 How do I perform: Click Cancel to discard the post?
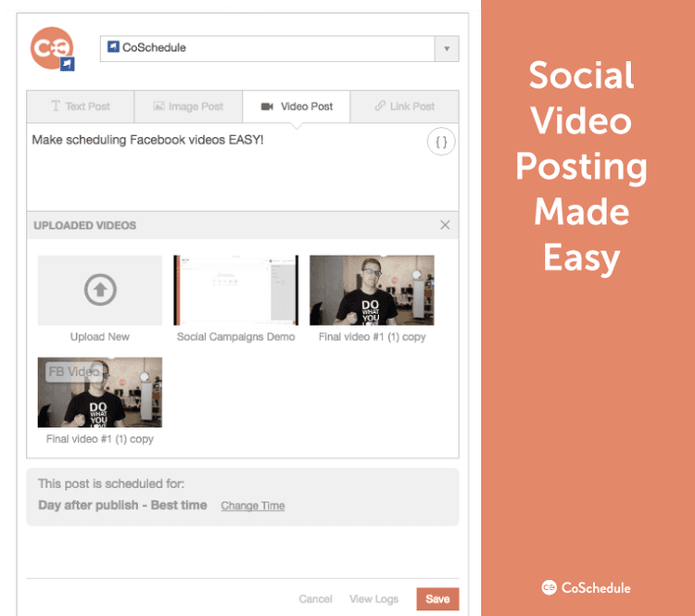click(315, 599)
